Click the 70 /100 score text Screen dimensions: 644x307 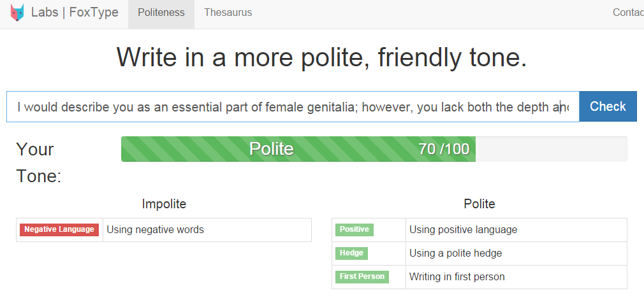(x=444, y=149)
